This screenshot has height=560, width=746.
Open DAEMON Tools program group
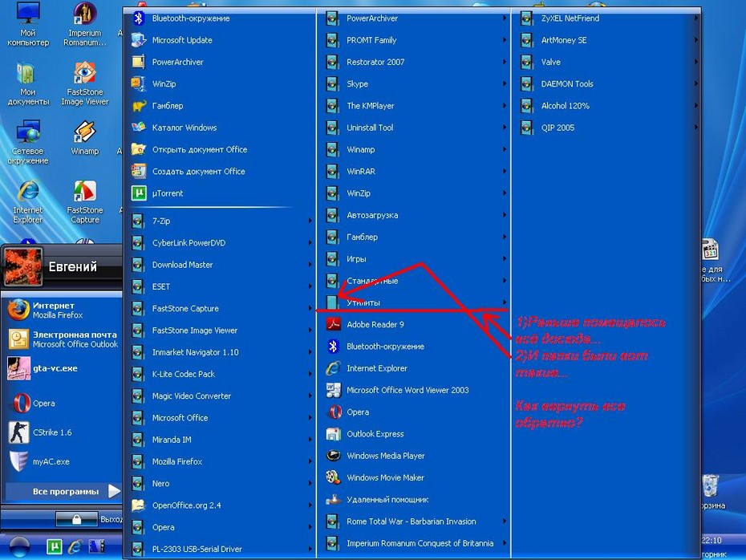607,84
